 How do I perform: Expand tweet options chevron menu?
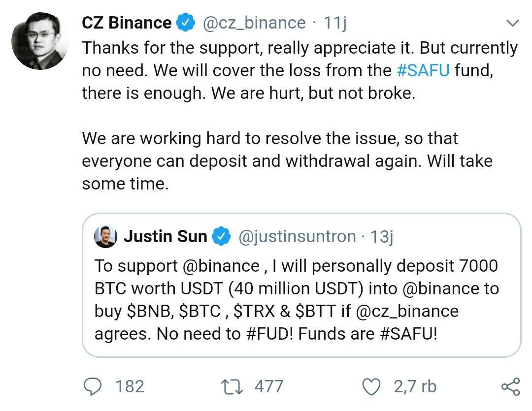point(512,23)
